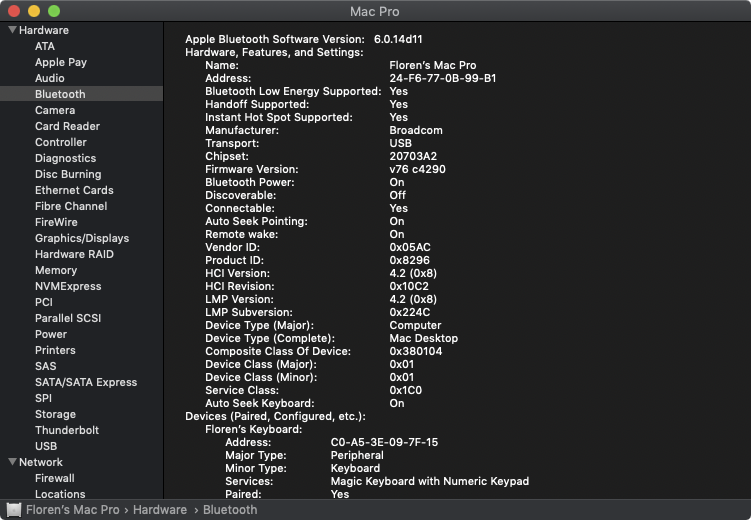Click Magic Keyboard with Numeric Keypad text

coord(430,481)
